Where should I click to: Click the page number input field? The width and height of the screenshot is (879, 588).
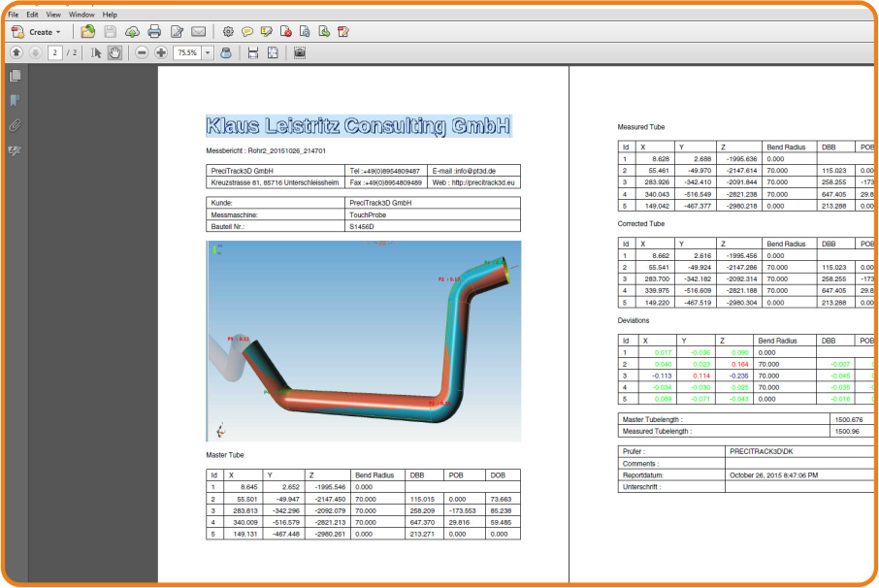click(54, 52)
